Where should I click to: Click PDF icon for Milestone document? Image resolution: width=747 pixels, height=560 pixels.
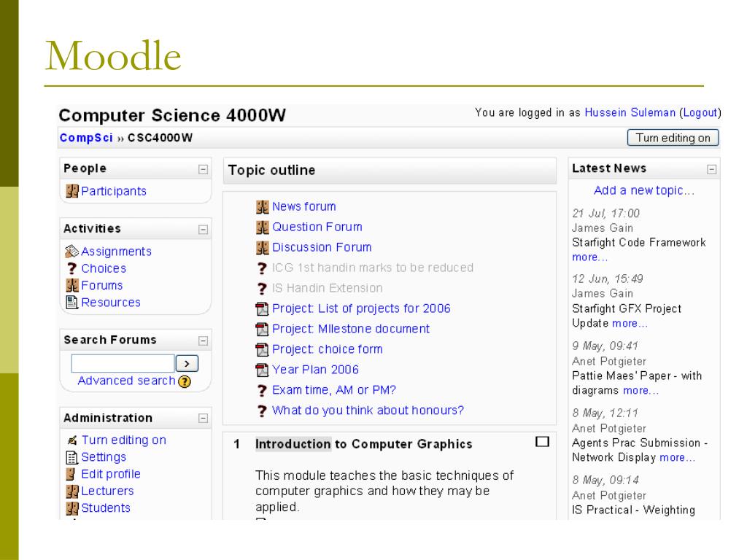click(x=262, y=329)
